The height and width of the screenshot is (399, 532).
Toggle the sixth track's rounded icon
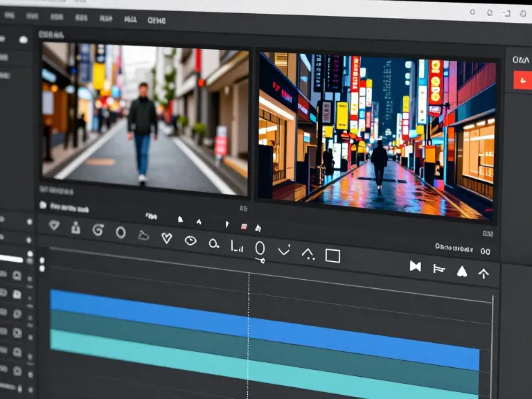pyautogui.click(x=17, y=371)
